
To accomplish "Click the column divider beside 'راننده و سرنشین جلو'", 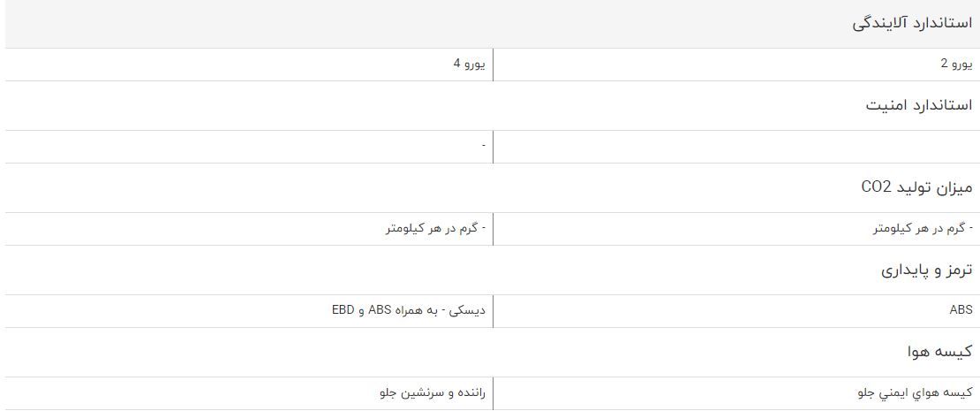I will tap(493, 393).
